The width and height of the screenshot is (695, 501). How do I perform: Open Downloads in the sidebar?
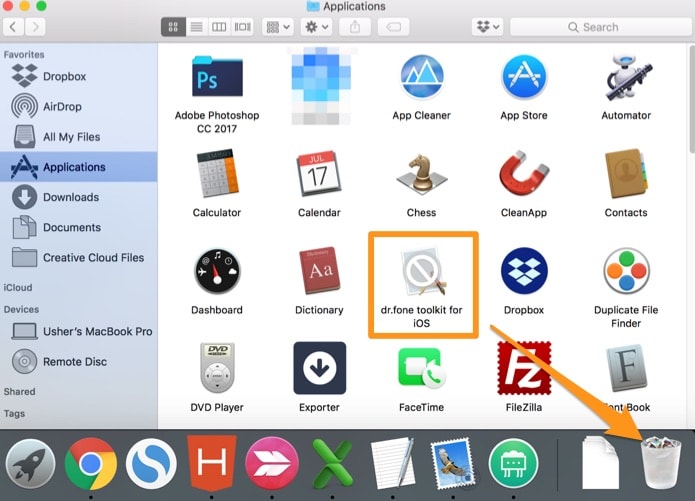[x=78, y=197]
